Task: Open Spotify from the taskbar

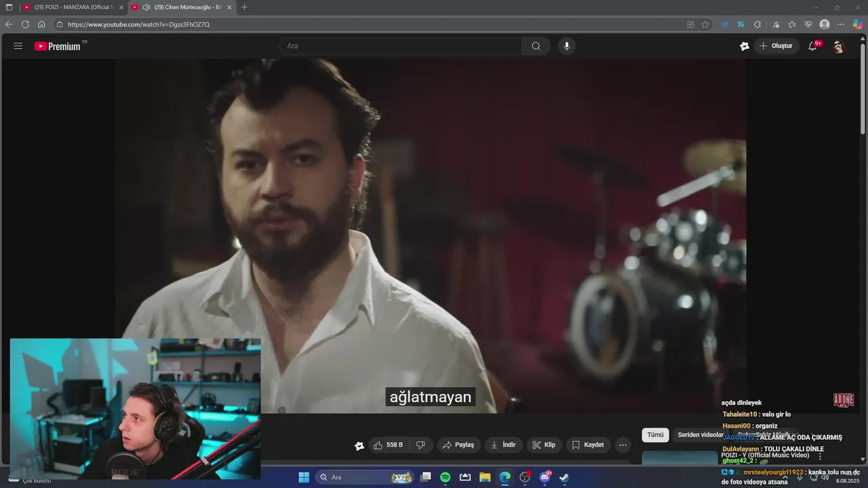Action: (x=446, y=477)
